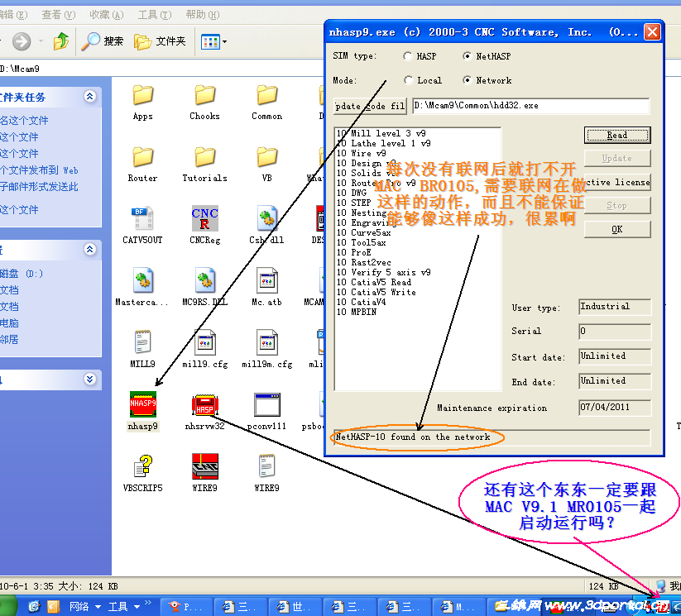Open the 查看(V) menu

click(58, 15)
